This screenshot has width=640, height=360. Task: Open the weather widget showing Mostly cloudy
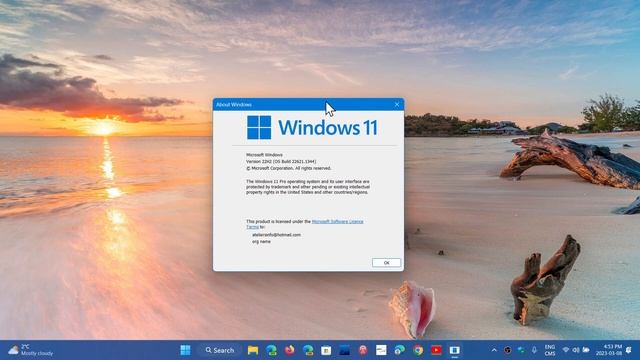(31, 350)
